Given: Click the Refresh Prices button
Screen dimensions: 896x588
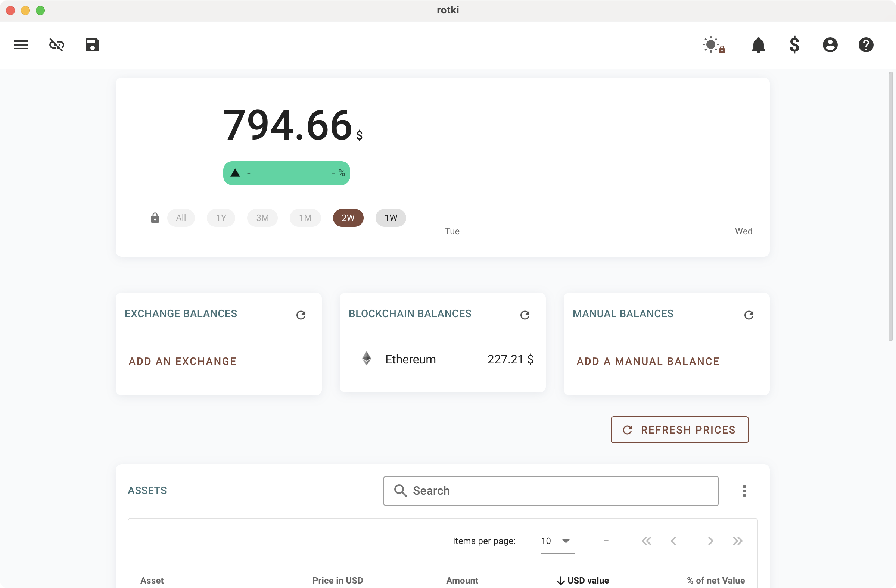Looking at the screenshot, I should (679, 429).
